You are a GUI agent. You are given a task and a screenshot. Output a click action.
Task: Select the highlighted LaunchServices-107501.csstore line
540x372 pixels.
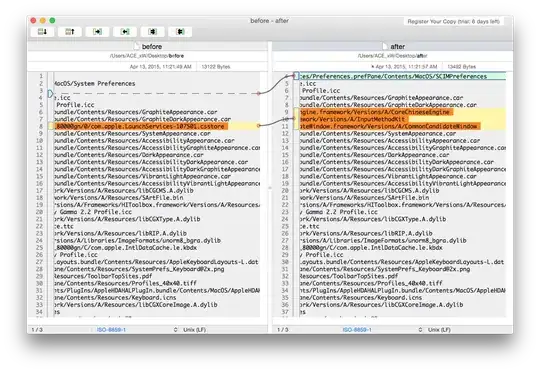coord(140,126)
